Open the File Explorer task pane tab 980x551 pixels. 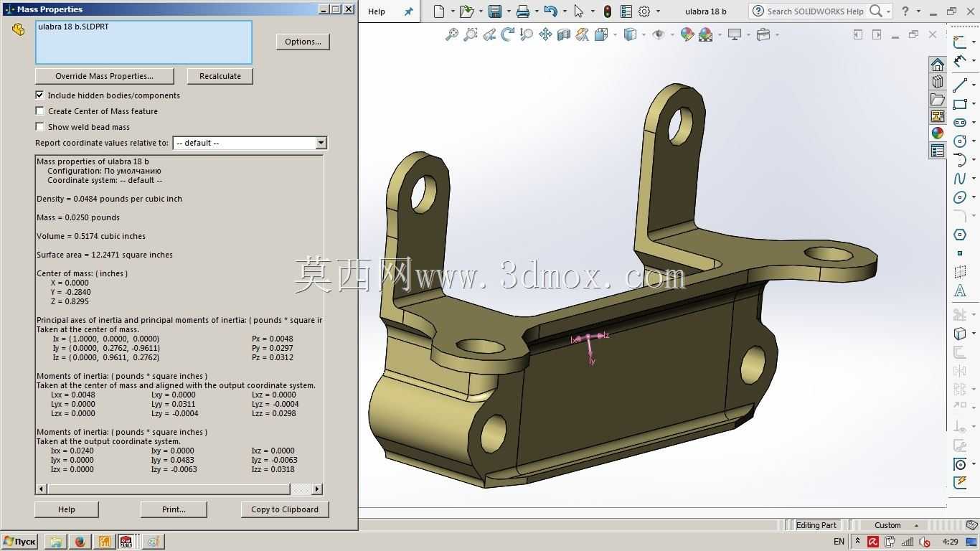point(938,99)
